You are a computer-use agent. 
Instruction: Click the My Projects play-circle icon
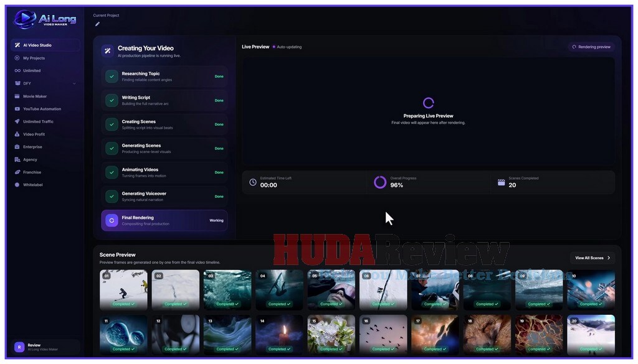pos(17,58)
